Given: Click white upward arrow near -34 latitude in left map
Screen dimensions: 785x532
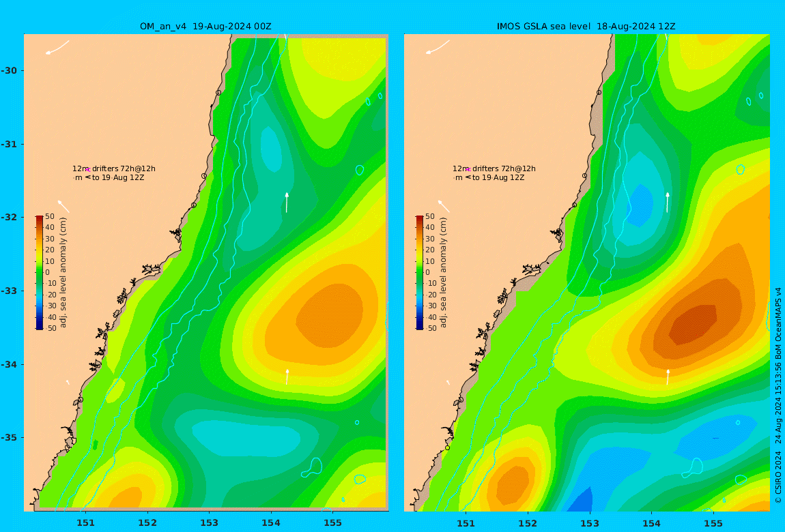Looking at the screenshot, I should click(x=287, y=376).
